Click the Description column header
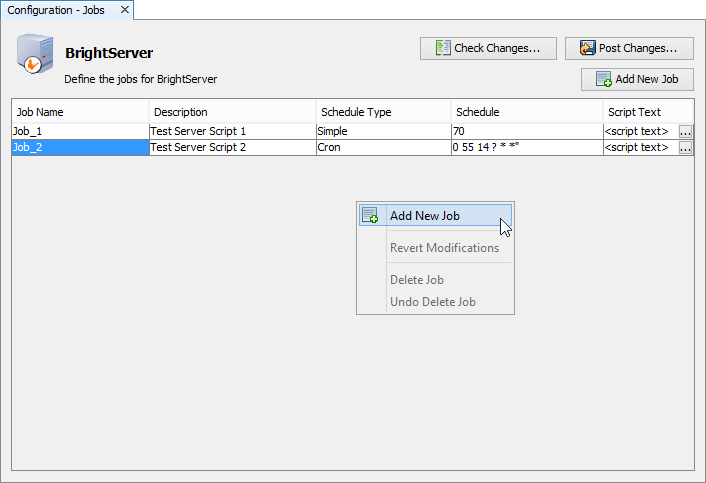 pos(232,112)
